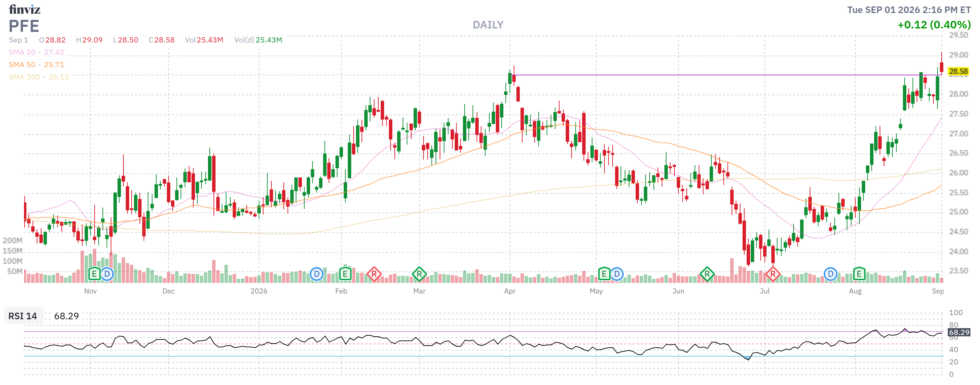Viewport: 980px width, 385px height.
Task: Click the low price 28.50
Action: click(x=128, y=40)
